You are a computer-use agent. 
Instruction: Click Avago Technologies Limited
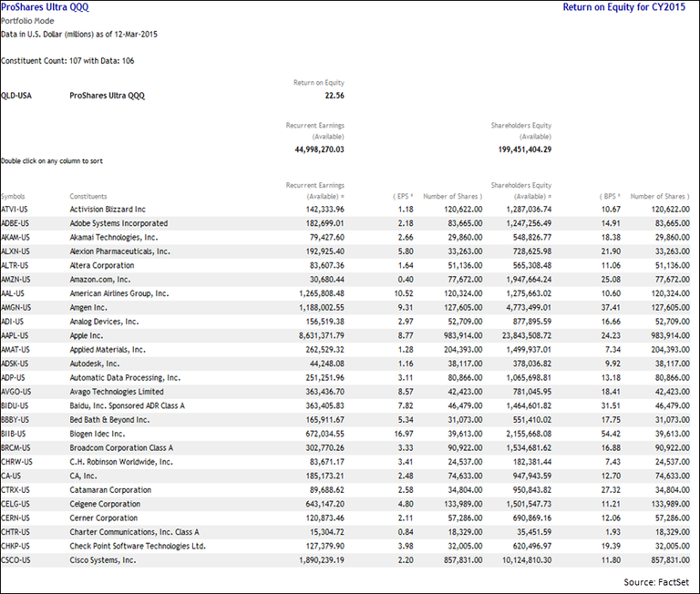pos(117,392)
